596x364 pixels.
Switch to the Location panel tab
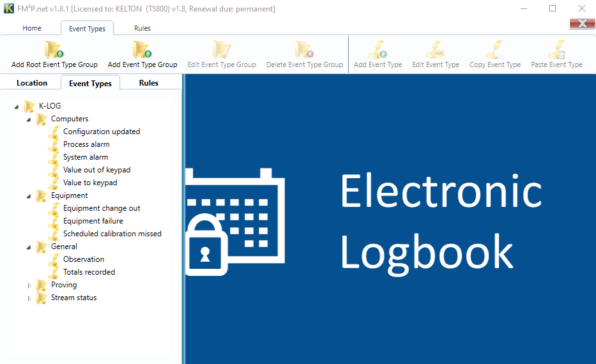coord(32,83)
